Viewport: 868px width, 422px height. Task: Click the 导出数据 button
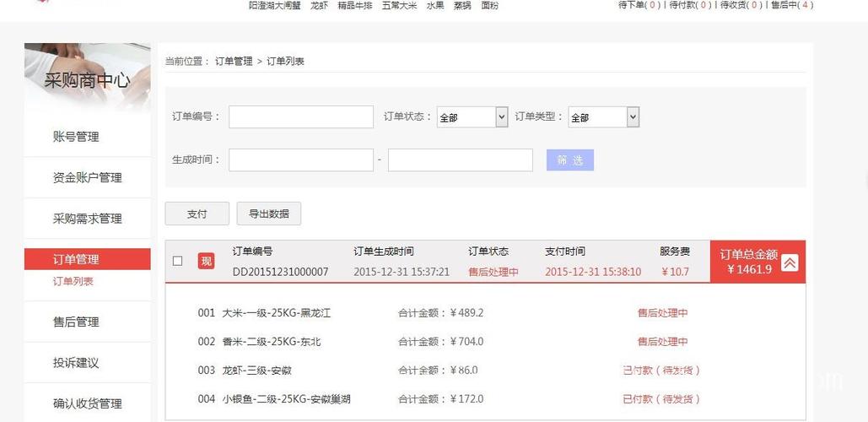[269, 214]
